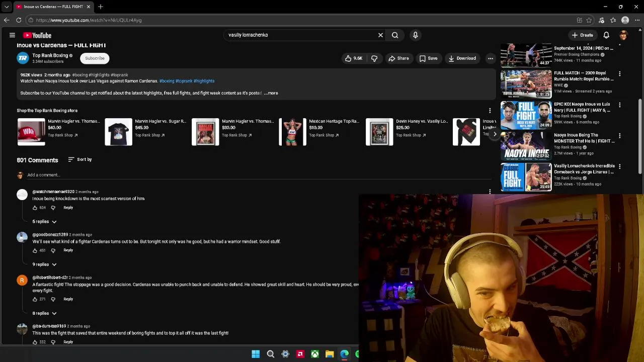
Task: Open the tab list dropdown arrow
Action: (6, 7)
